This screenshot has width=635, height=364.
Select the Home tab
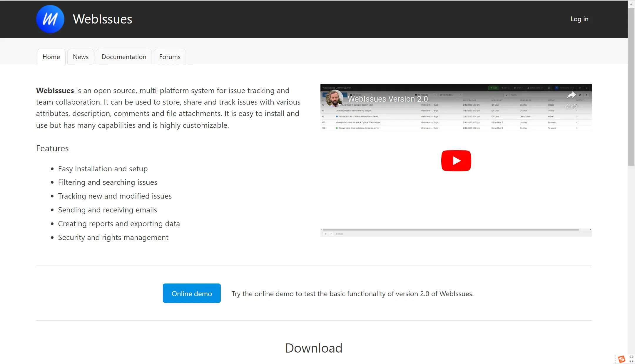pyautogui.click(x=51, y=56)
